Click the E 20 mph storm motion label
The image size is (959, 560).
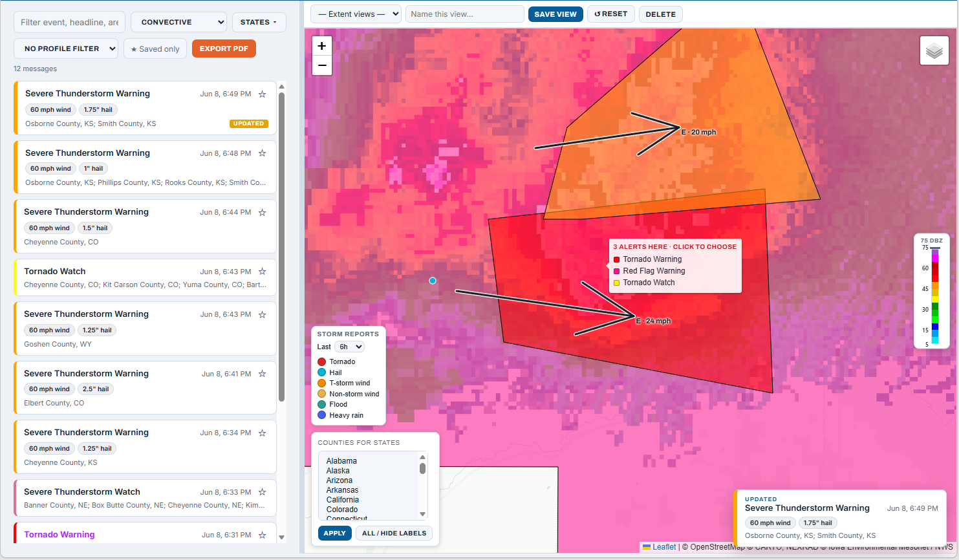[698, 132]
